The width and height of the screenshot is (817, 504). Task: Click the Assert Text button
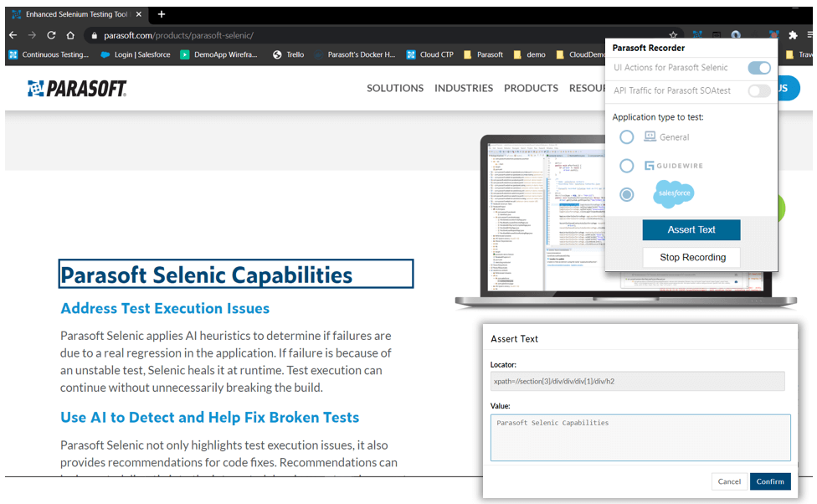[691, 230]
